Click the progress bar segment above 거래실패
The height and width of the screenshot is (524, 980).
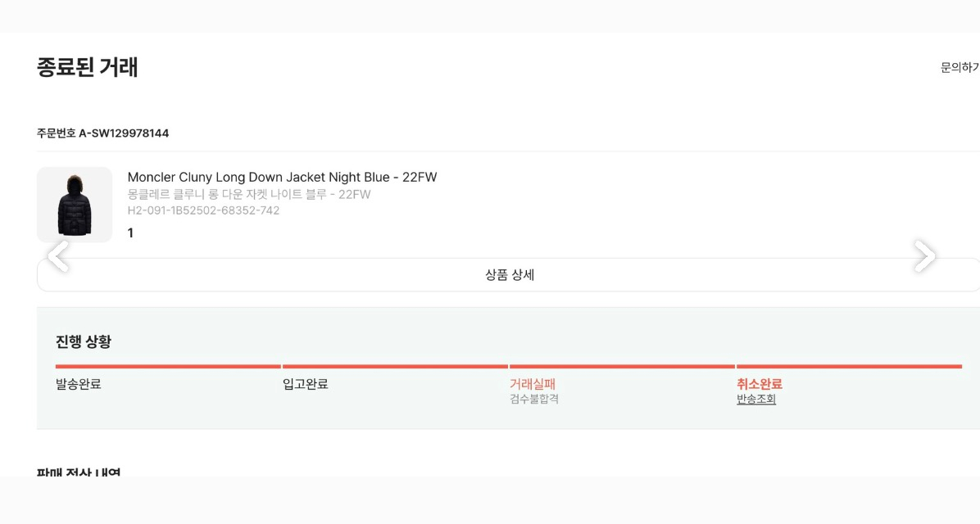[622, 367]
